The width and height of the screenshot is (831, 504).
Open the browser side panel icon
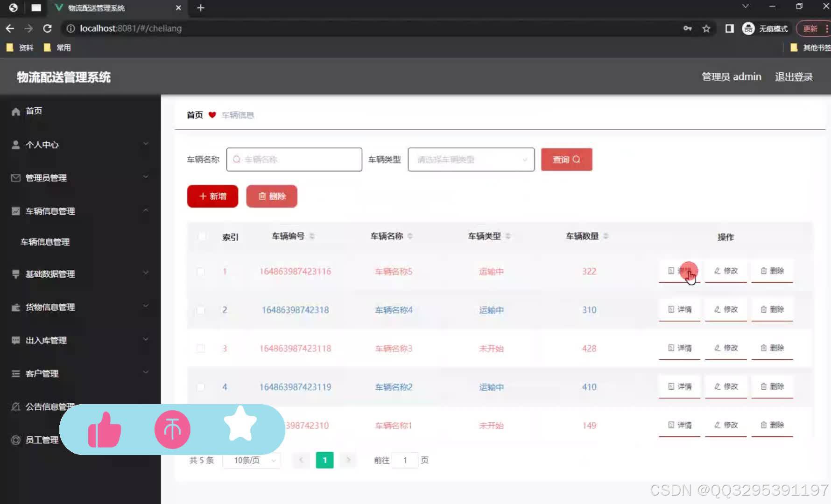point(729,28)
